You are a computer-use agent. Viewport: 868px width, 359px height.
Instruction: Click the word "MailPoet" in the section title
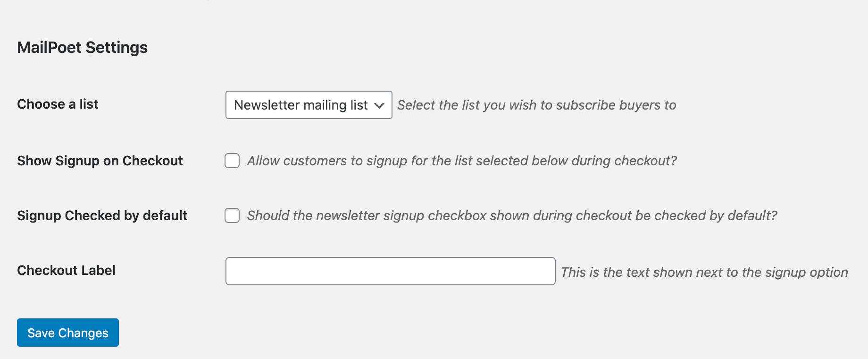[49, 47]
